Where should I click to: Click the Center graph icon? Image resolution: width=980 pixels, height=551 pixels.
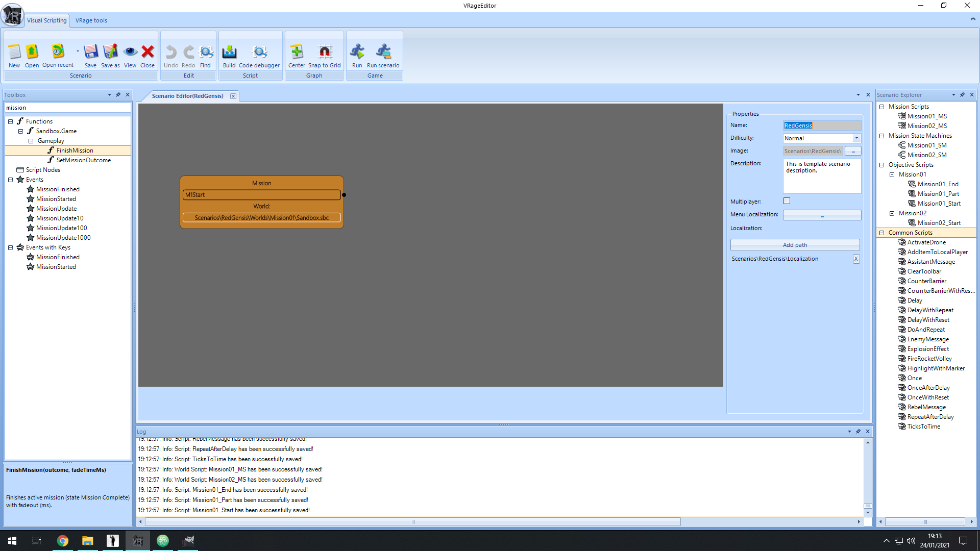click(x=297, y=55)
